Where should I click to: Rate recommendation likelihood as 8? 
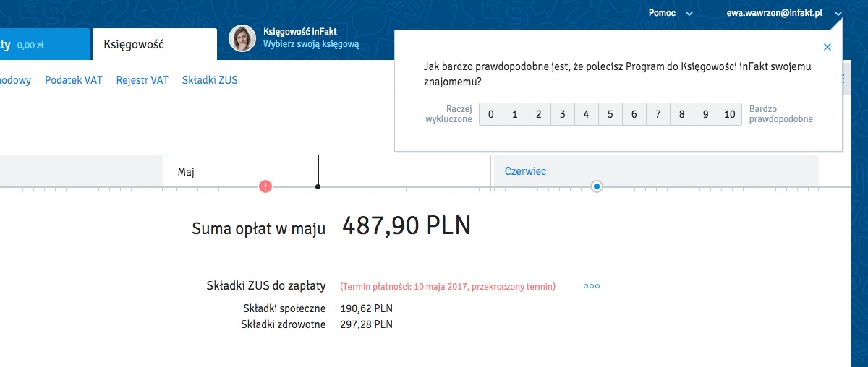coord(682,114)
